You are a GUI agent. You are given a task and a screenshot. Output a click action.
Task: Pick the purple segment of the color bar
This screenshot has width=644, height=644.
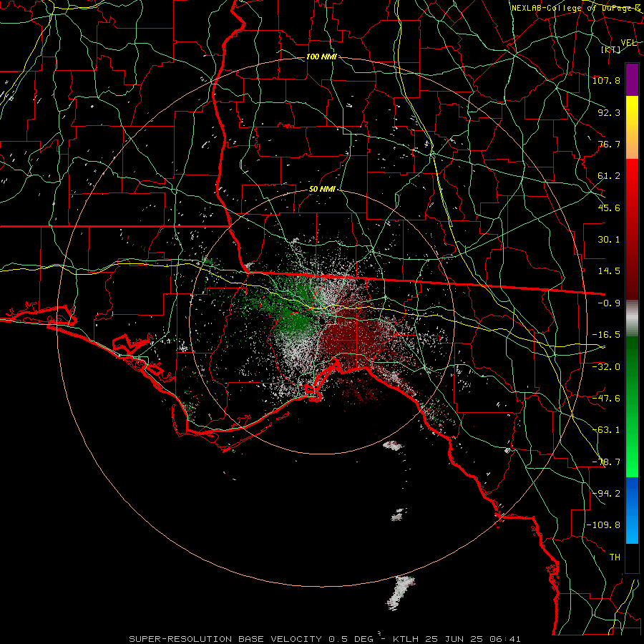point(632,79)
